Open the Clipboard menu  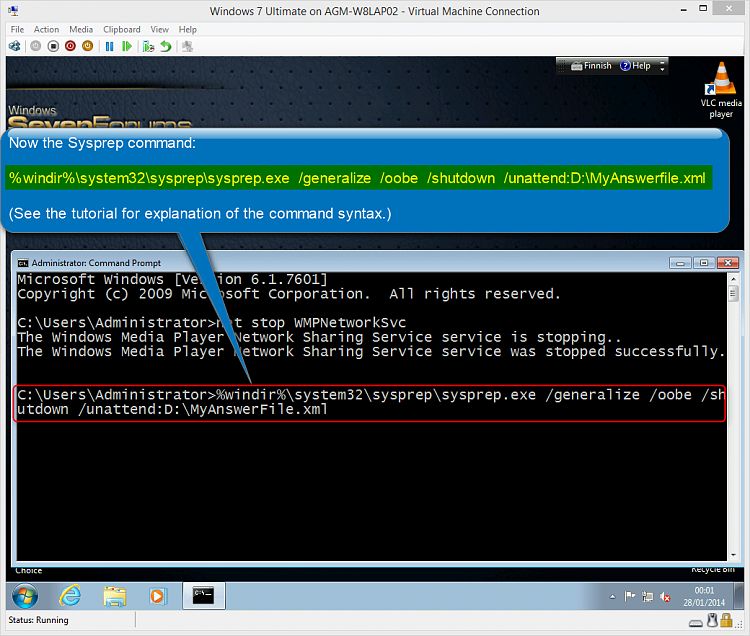click(122, 30)
